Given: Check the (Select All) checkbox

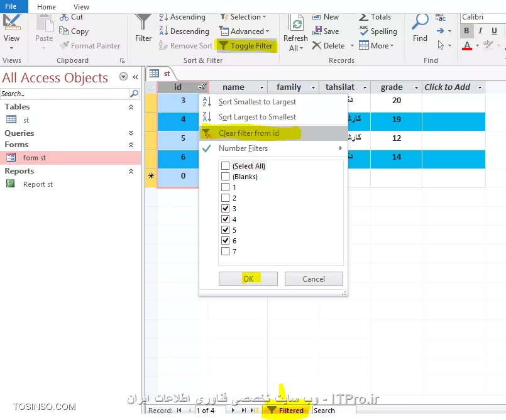Looking at the screenshot, I should tap(225, 166).
